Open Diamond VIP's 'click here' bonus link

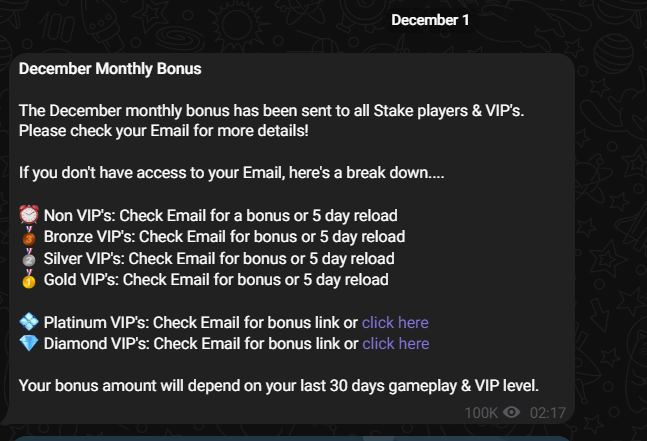(x=396, y=344)
